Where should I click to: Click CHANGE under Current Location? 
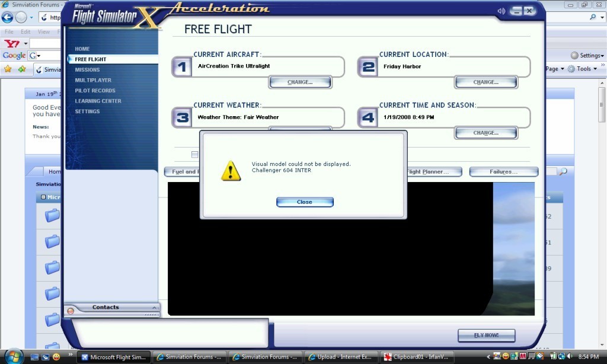(x=486, y=82)
